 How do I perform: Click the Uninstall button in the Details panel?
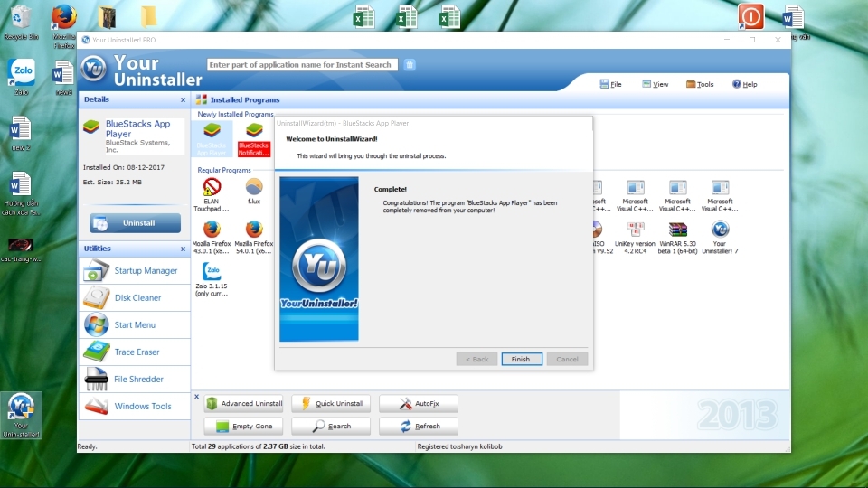point(135,223)
